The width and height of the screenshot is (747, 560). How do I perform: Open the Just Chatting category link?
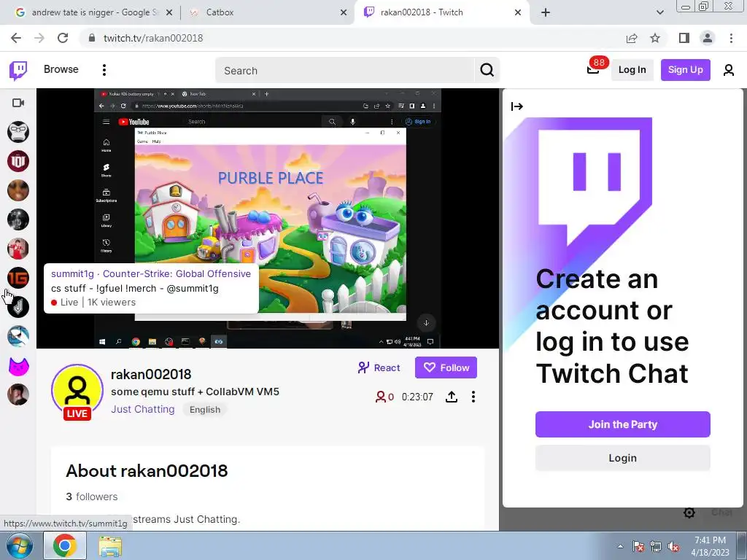click(143, 410)
